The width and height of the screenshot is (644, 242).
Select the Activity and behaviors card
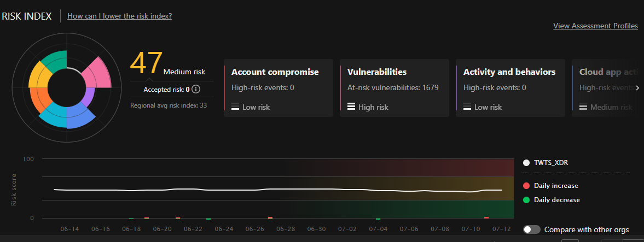pos(510,88)
